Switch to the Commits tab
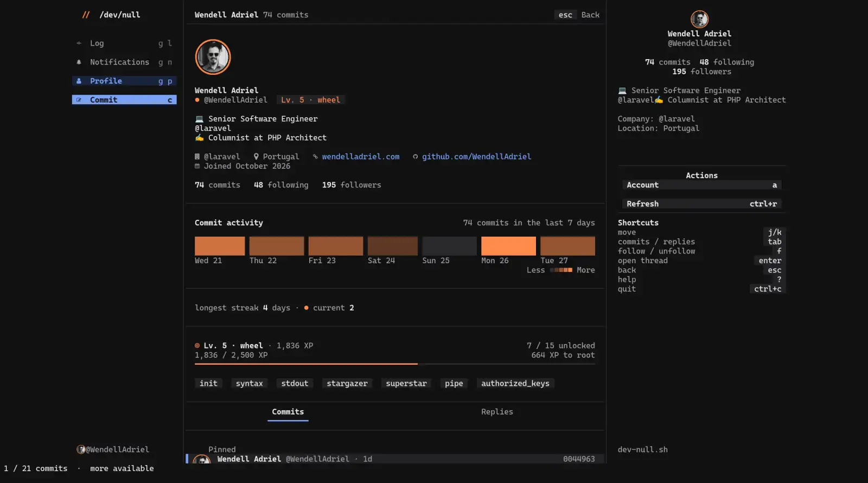868x483 pixels. tap(288, 412)
